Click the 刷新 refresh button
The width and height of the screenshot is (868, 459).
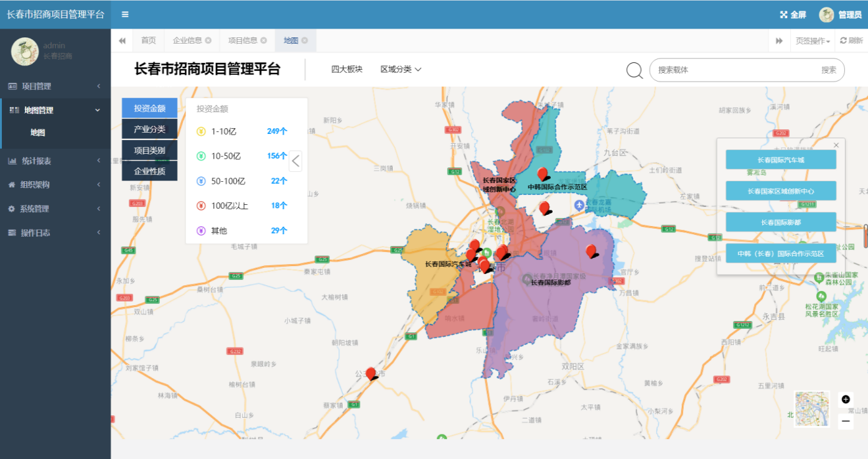coord(852,40)
